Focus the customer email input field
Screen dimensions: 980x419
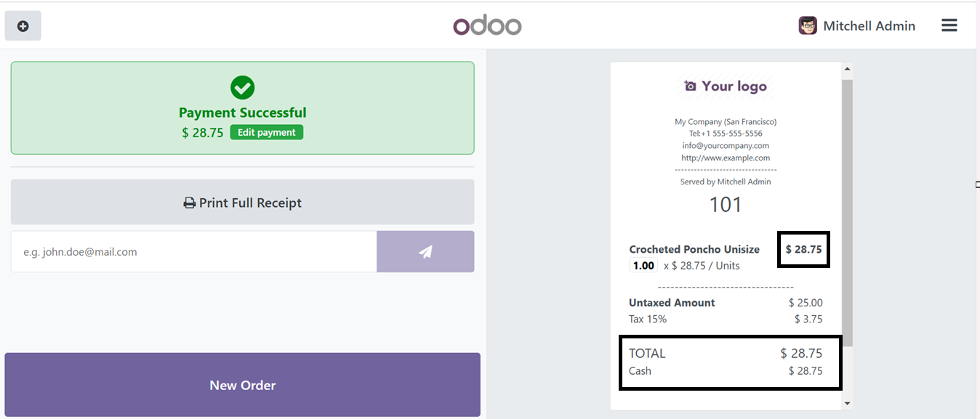click(194, 252)
